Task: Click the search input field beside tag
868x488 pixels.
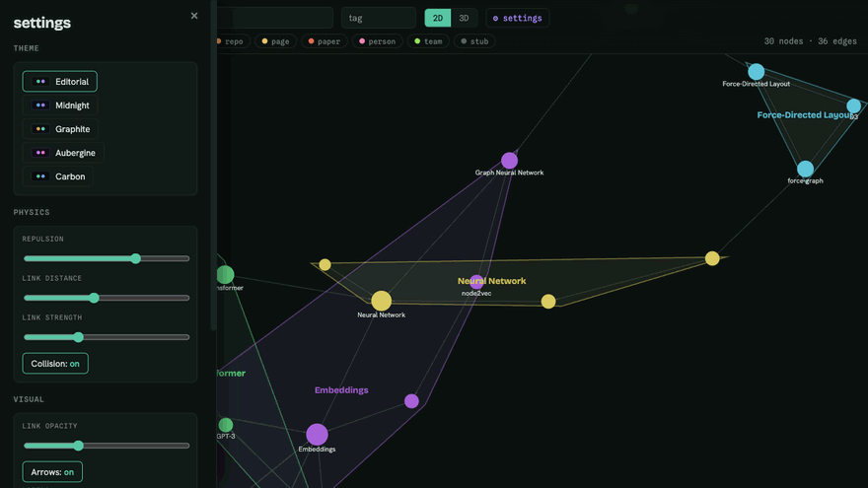Action: click(275, 18)
